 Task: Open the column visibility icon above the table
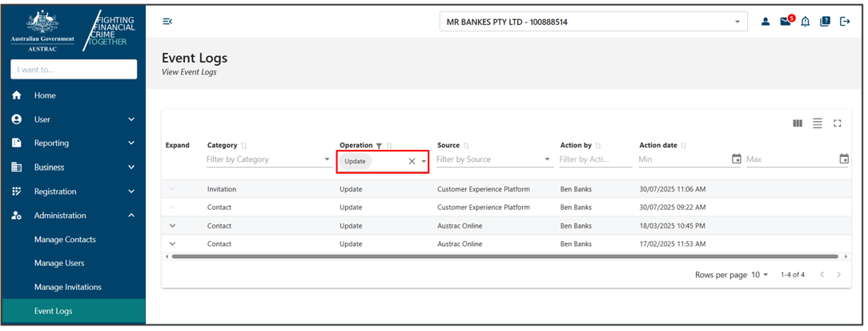tap(798, 123)
